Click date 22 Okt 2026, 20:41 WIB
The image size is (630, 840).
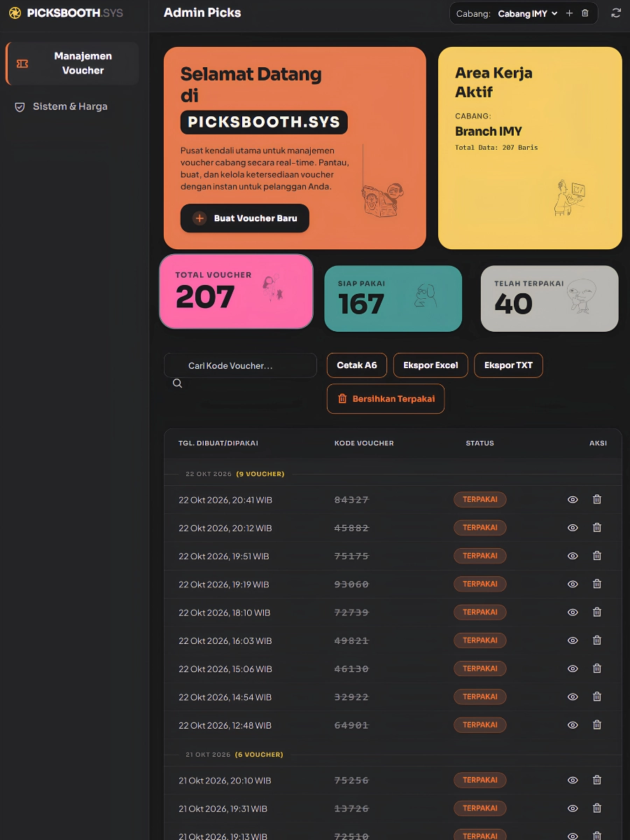tap(225, 500)
